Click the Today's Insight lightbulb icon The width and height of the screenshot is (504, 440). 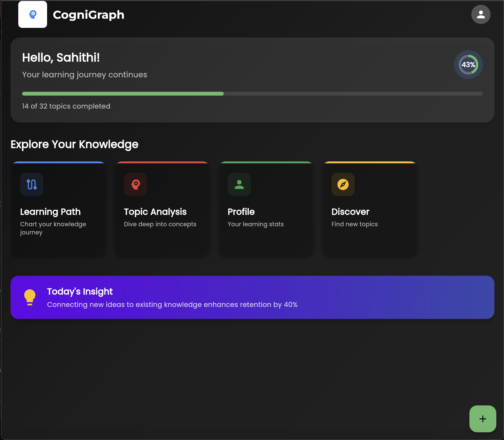(30, 297)
